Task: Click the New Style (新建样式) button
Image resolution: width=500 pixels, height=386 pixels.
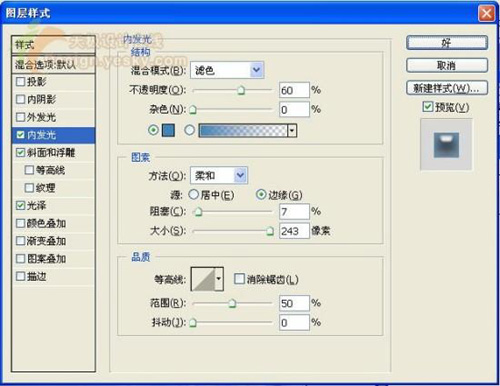Action: (x=447, y=88)
